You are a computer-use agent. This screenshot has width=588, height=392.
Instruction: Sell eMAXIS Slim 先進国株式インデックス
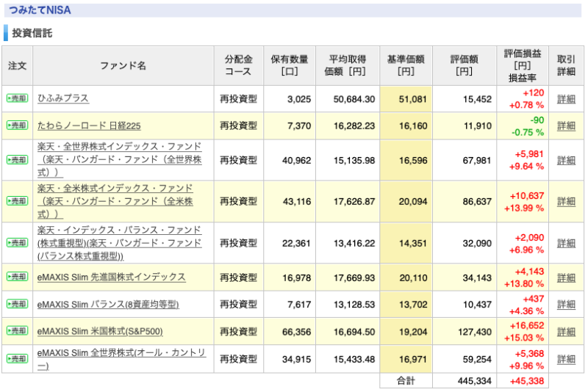(17, 277)
